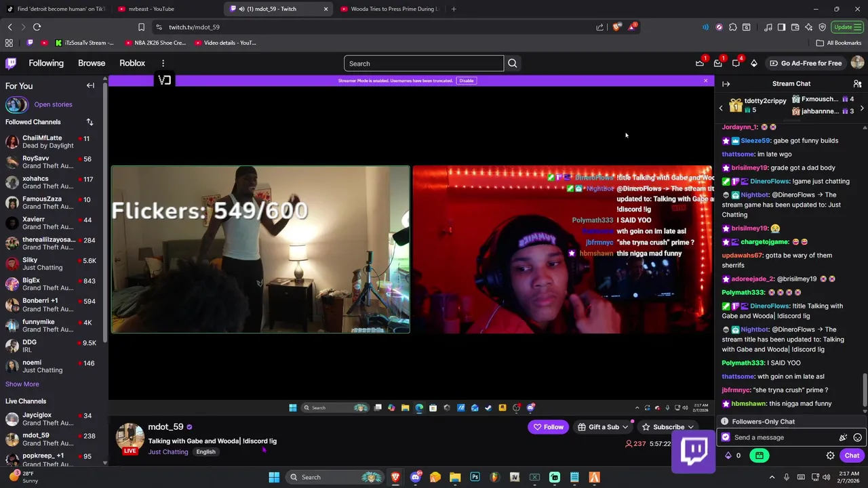Open the NBA 2K26 Shoe Cre... bookmark

tap(155, 43)
